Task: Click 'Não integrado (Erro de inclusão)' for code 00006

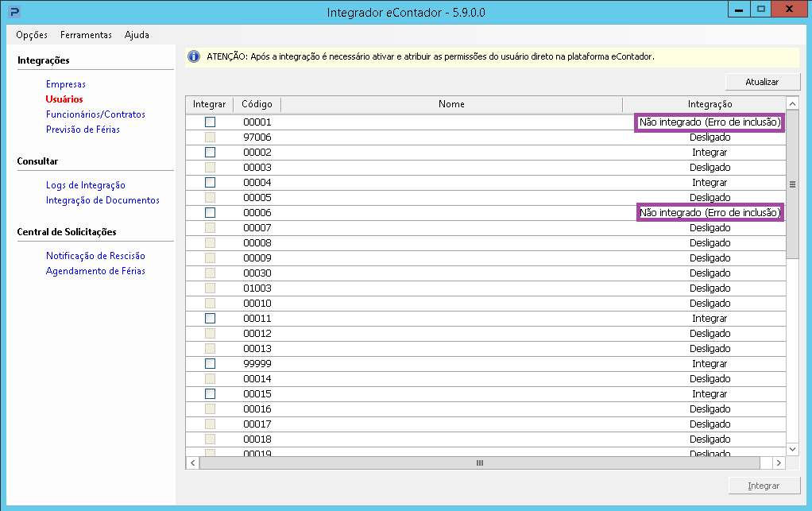Action: 710,212
